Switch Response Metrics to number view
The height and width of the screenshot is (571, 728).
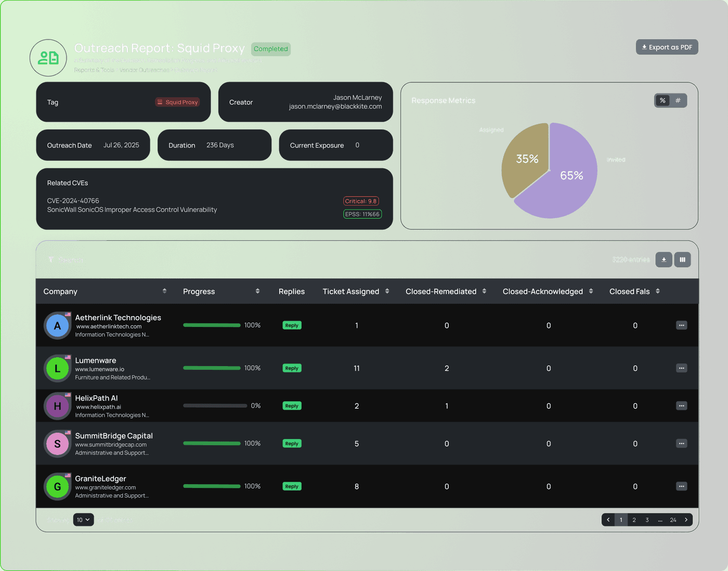(678, 101)
